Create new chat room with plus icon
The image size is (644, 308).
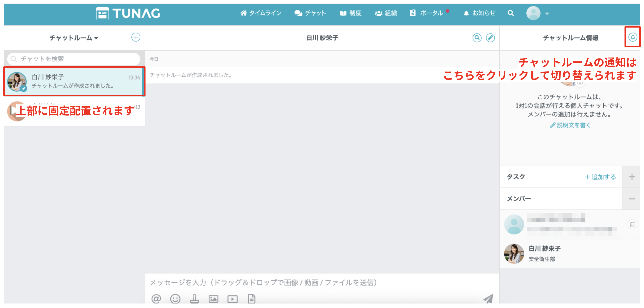tap(136, 37)
